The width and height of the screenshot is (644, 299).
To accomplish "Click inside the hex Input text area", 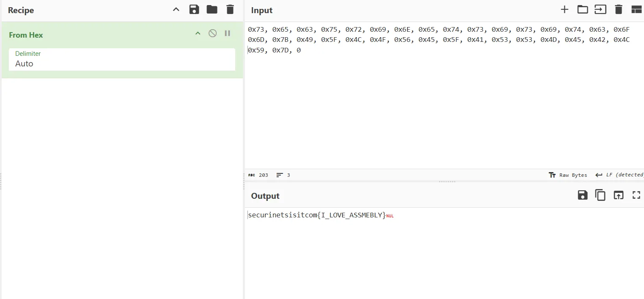I will tap(422, 85).
